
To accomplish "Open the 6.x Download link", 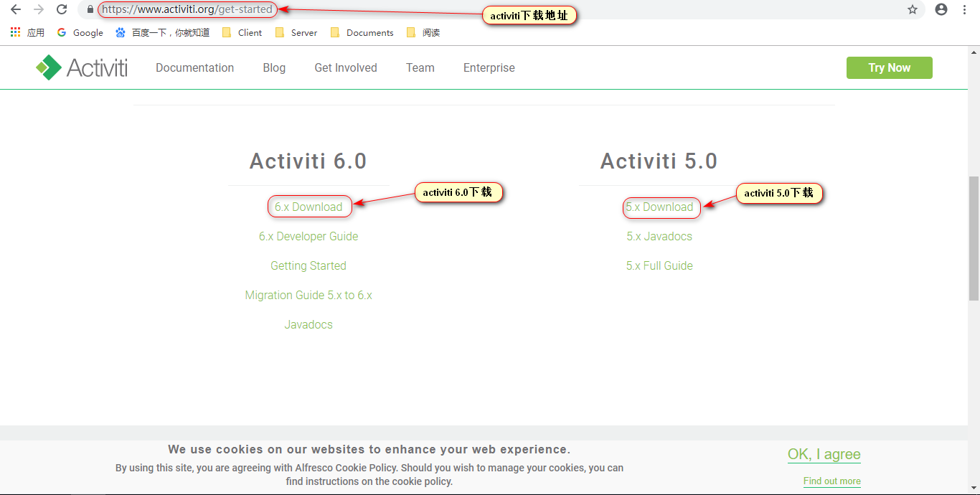I will point(309,206).
